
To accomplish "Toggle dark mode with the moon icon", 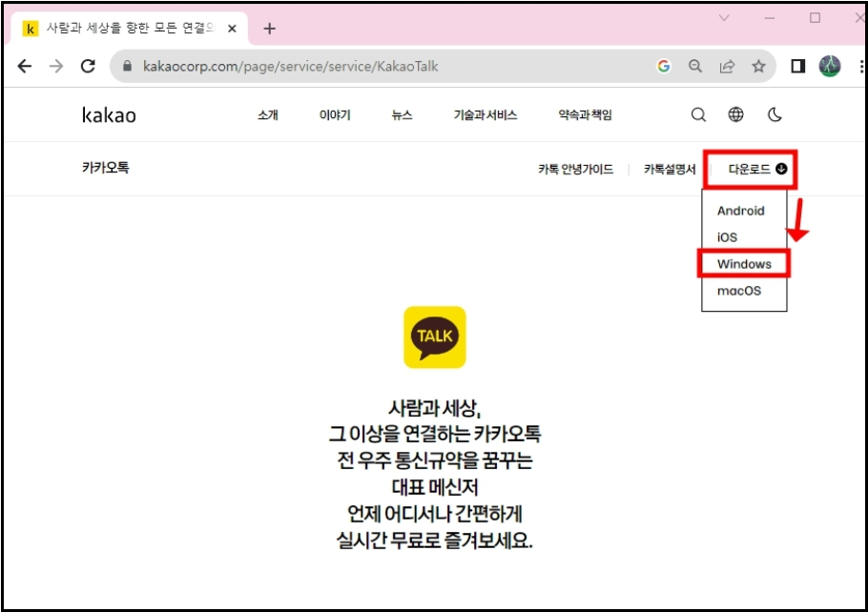I will pos(775,114).
